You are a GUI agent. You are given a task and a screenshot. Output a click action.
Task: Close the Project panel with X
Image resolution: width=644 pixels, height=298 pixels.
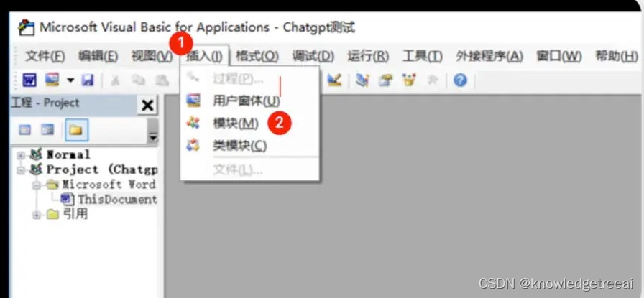point(147,106)
